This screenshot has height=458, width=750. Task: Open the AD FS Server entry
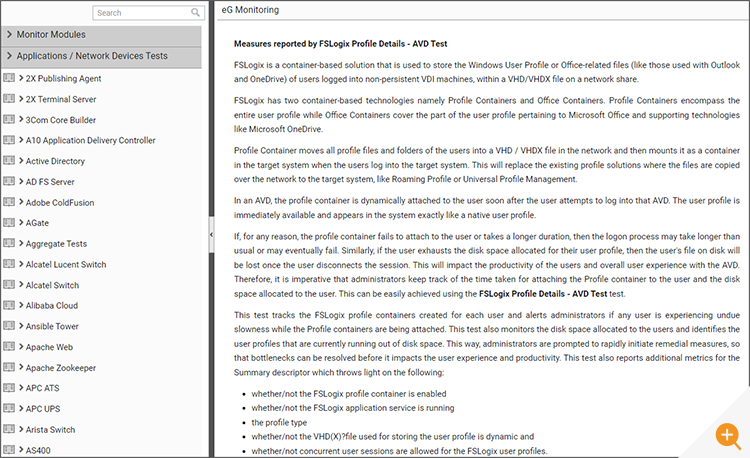[50, 182]
